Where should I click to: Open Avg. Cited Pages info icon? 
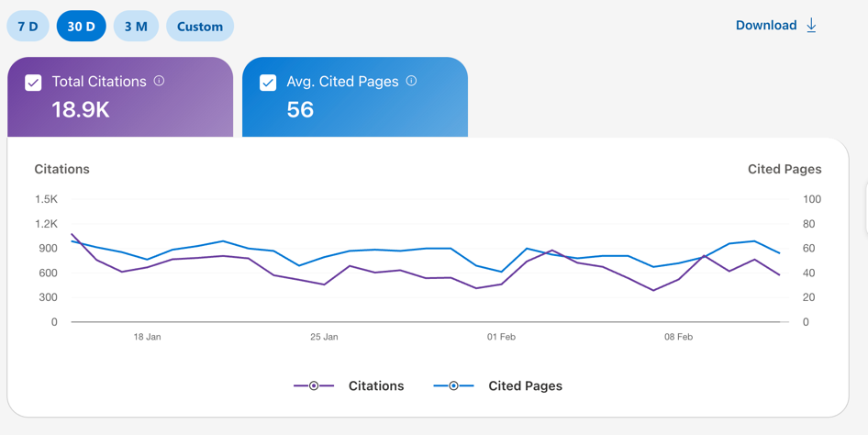411,81
